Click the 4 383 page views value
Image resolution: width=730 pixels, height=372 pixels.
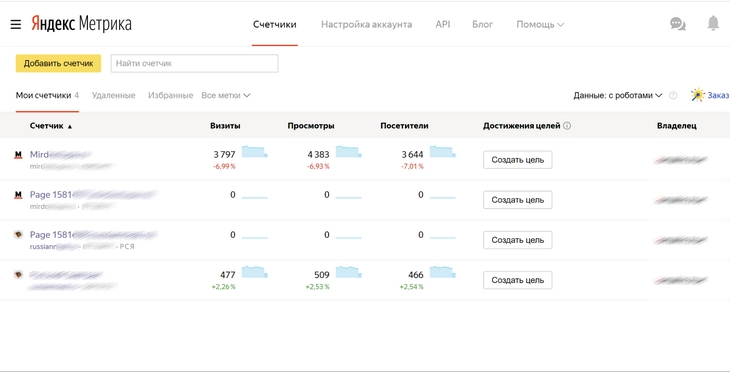click(x=318, y=155)
